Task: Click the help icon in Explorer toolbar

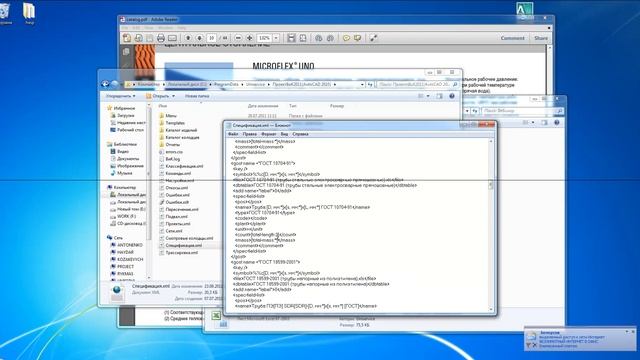Action: tap(452, 96)
